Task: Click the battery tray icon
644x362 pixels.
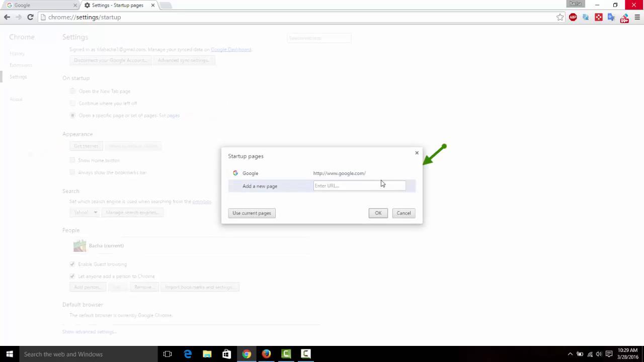Action: [580, 354]
